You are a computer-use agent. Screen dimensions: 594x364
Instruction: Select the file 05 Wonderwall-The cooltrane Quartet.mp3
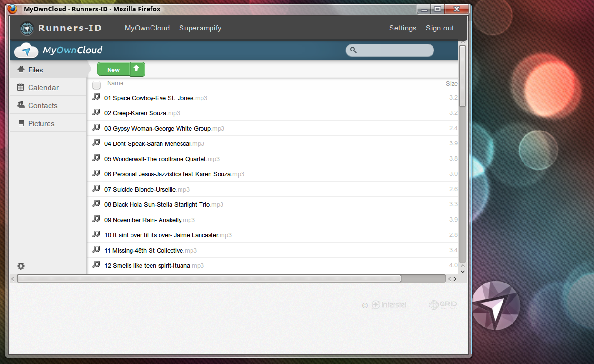click(162, 159)
